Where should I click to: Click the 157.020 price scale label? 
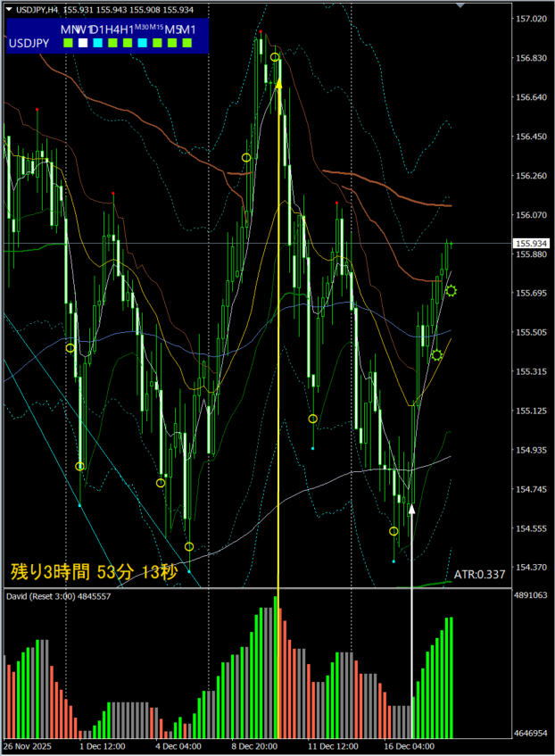[x=532, y=19]
